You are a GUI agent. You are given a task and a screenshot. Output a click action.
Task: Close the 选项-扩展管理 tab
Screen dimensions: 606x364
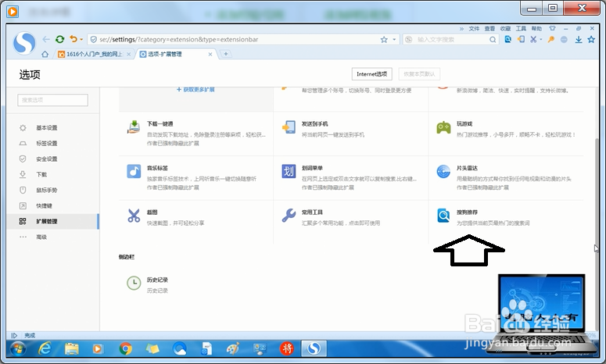coord(210,54)
